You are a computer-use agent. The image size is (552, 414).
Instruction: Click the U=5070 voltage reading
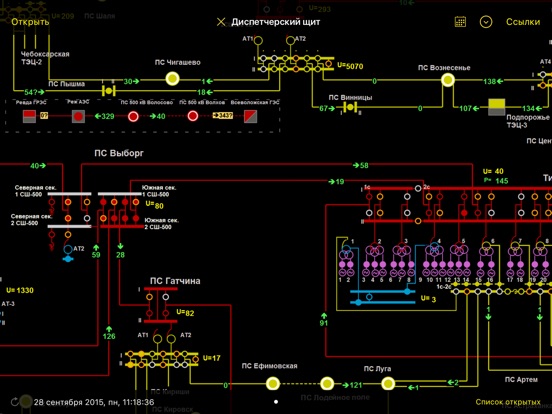click(x=350, y=66)
